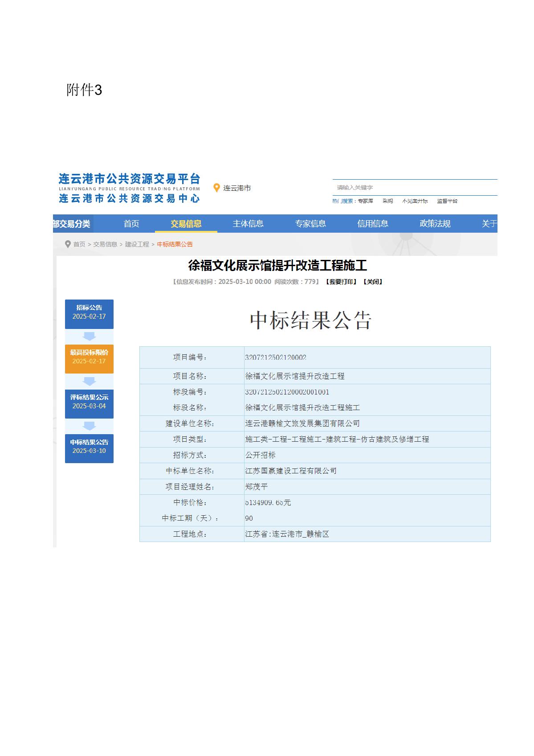
Task: Click the 关闭 close button
Action: (373, 282)
